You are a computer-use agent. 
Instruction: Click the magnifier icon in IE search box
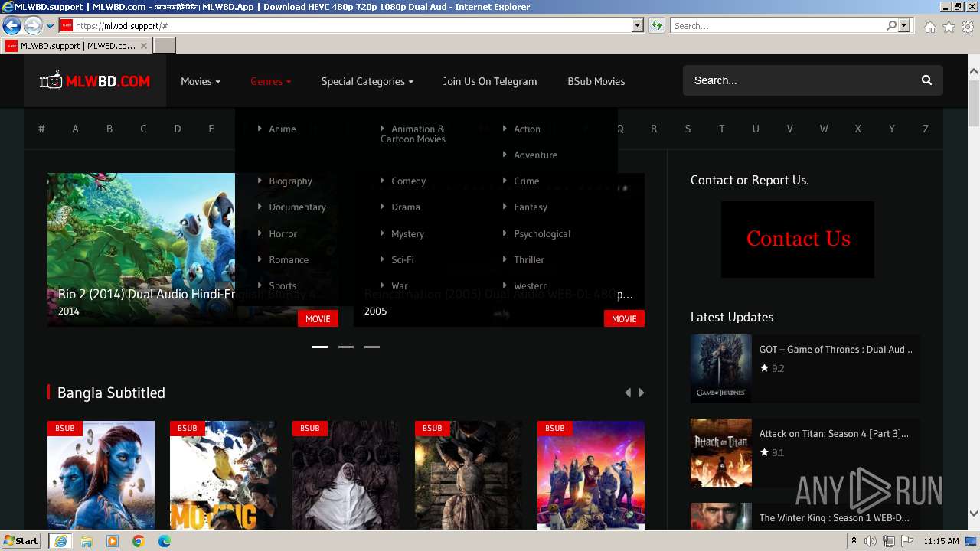(x=891, y=26)
